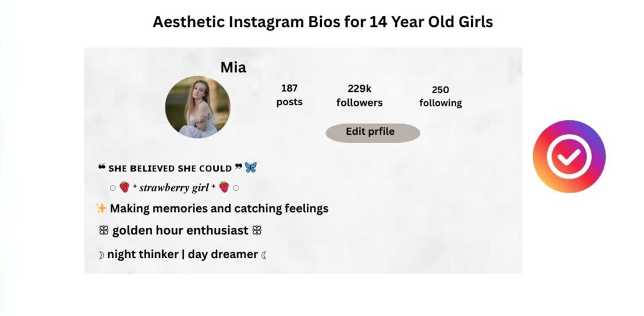Click the "Making memories and catching feelings" line

pyautogui.click(x=219, y=208)
